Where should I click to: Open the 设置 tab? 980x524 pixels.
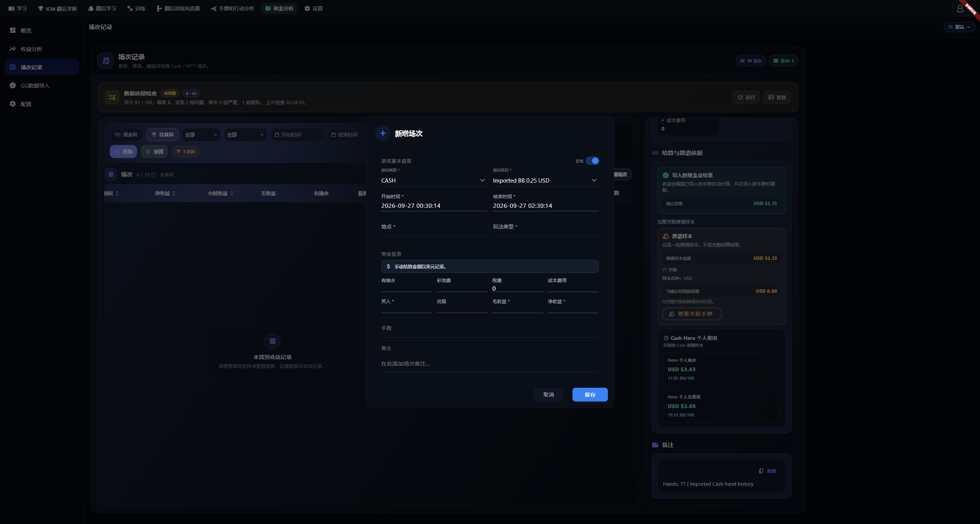pos(314,8)
